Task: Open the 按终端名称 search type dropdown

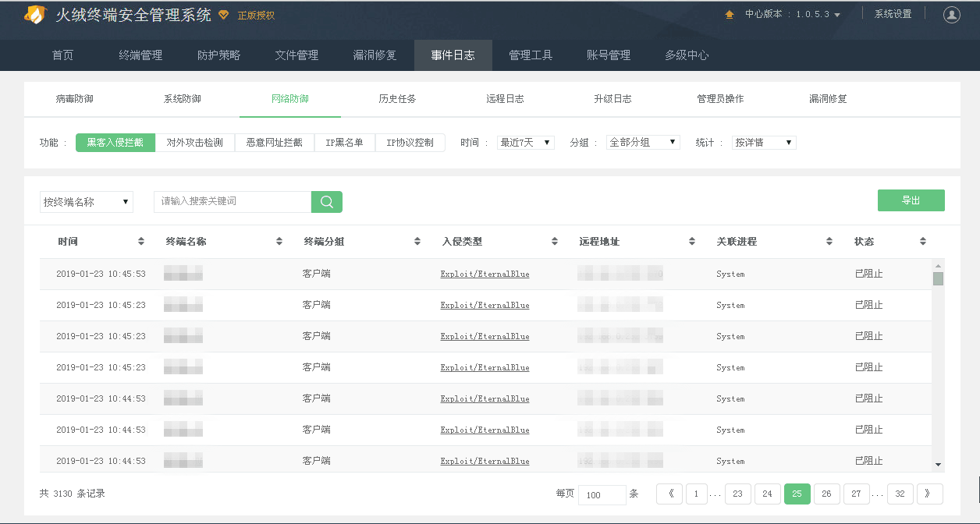Action: pos(87,202)
